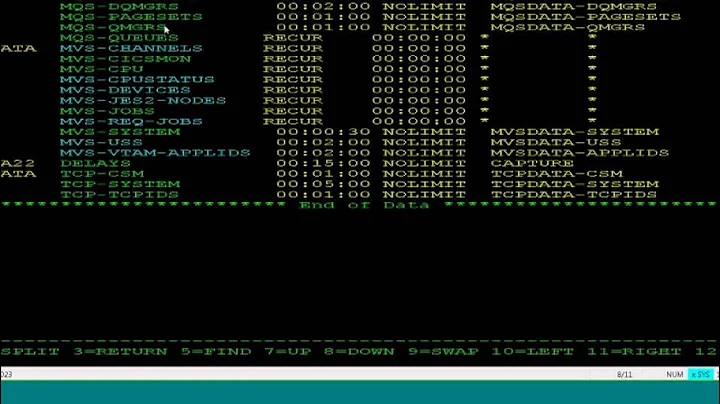Click MQSDATA-DQMGRS destination value
The width and height of the screenshot is (720, 404).
tap(573, 6)
